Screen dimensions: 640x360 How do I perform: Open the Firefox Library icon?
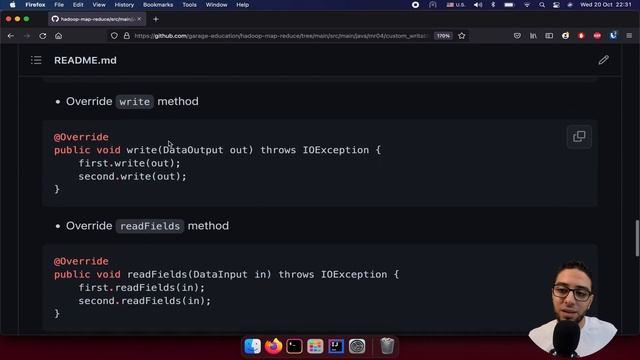[x=533, y=36]
